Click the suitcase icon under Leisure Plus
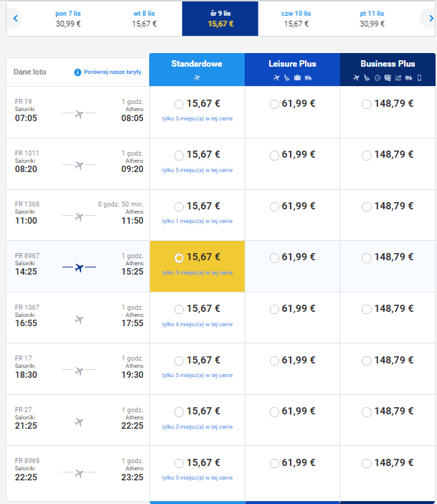Viewport: 437px width, 504px height. [297, 77]
